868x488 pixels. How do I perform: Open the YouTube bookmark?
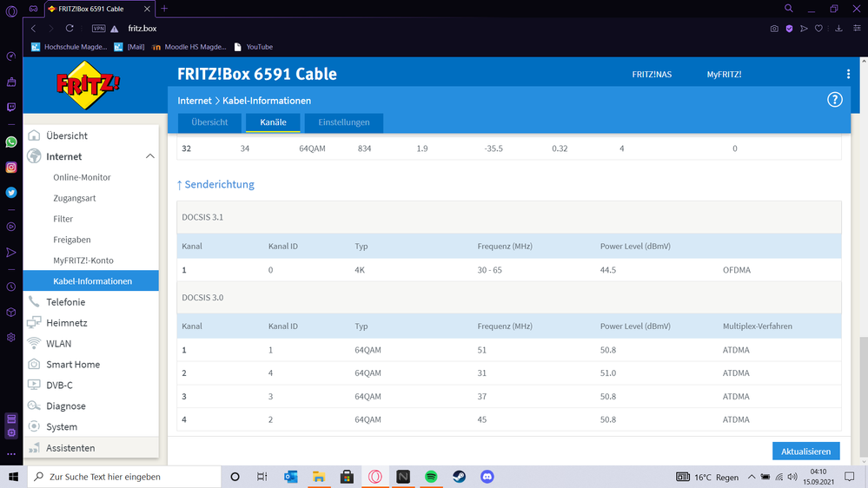point(254,47)
